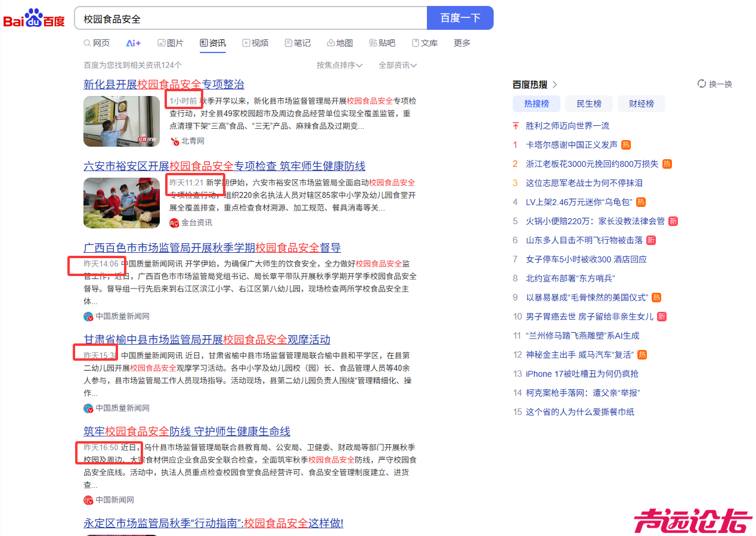Expand the 全部资讯 filter dropdown

click(398, 65)
